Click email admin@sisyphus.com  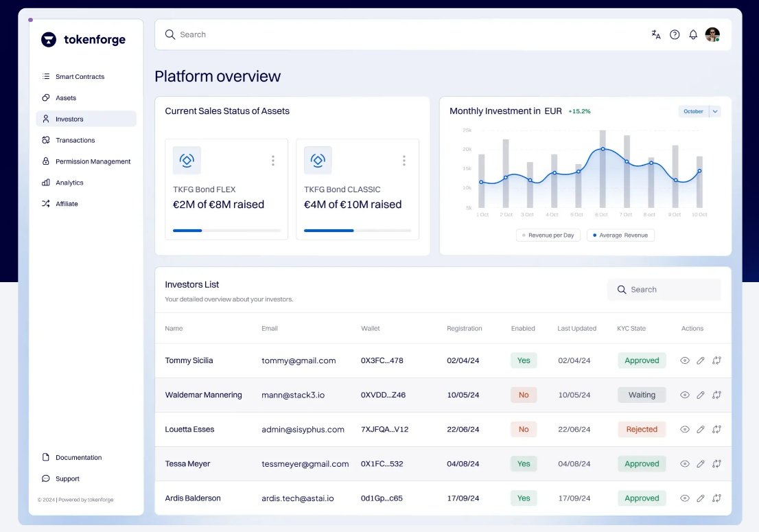(x=303, y=429)
